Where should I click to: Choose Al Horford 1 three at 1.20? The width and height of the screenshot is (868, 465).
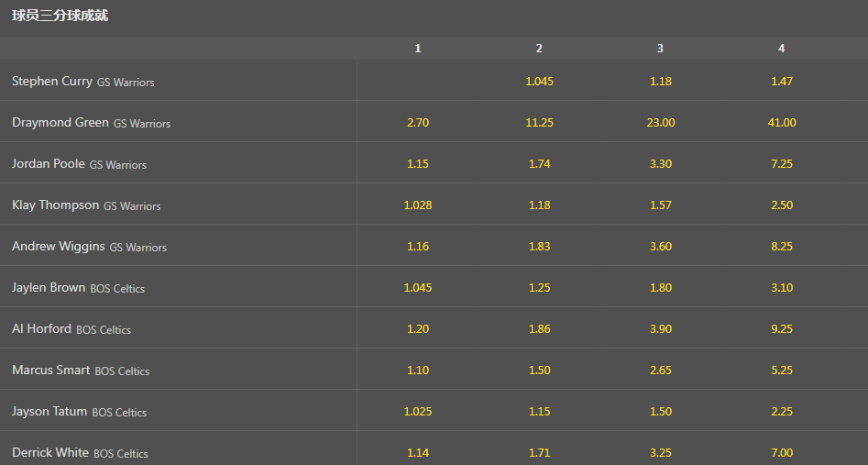418,329
